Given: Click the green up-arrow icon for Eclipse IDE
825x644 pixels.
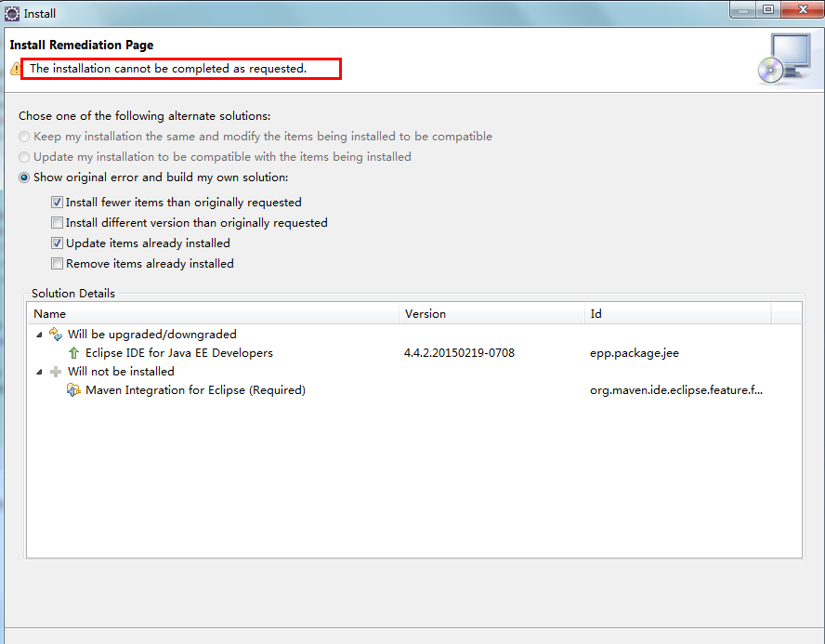Looking at the screenshot, I should (x=73, y=353).
